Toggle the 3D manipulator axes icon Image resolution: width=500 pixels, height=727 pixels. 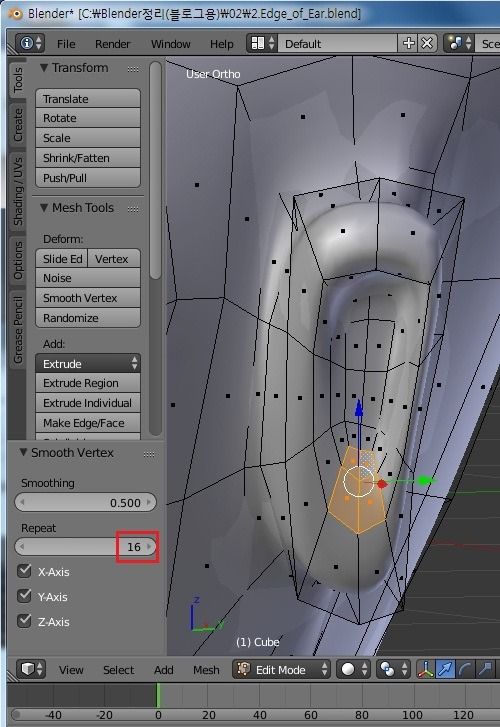point(425,669)
